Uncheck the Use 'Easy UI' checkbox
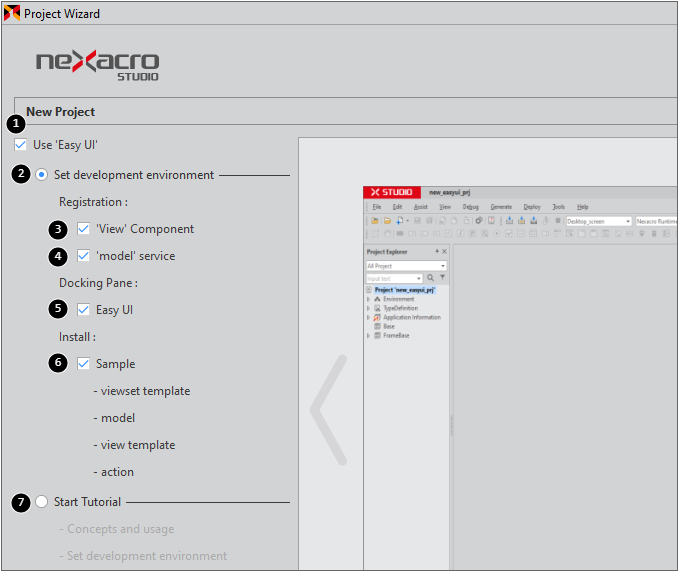Image resolution: width=678 pixels, height=571 pixels. click(20, 144)
